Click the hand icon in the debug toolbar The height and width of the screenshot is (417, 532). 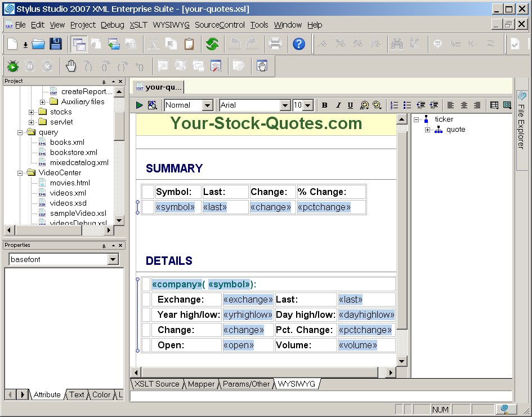[x=71, y=66]
